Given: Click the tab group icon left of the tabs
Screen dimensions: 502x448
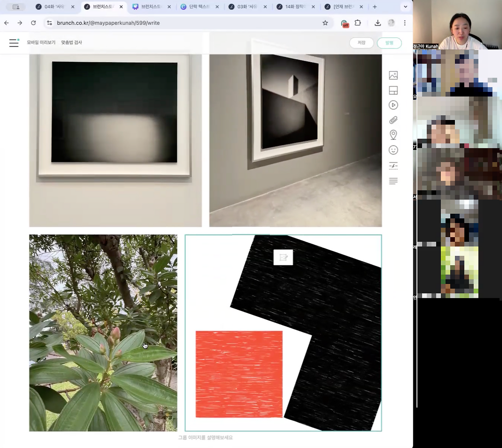Looking at the screenshot, I should coord(16,7).
